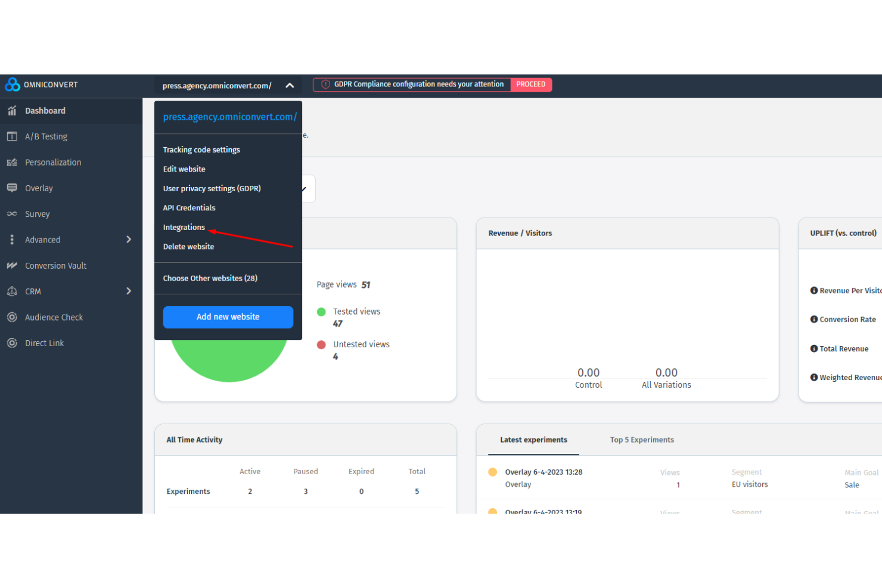Click the green Tested views pie segment
Viewport: 882px width, 588px height.
[x=229, y=357]
